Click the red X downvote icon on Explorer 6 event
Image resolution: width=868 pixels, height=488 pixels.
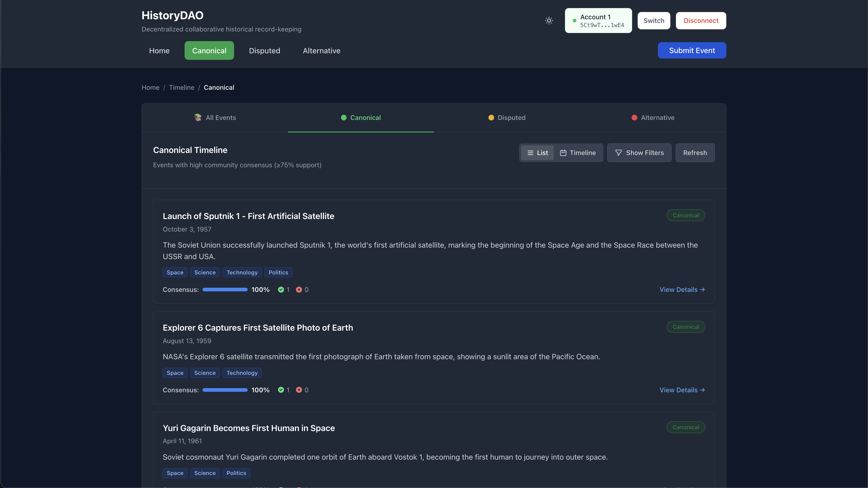pos(299,390)
